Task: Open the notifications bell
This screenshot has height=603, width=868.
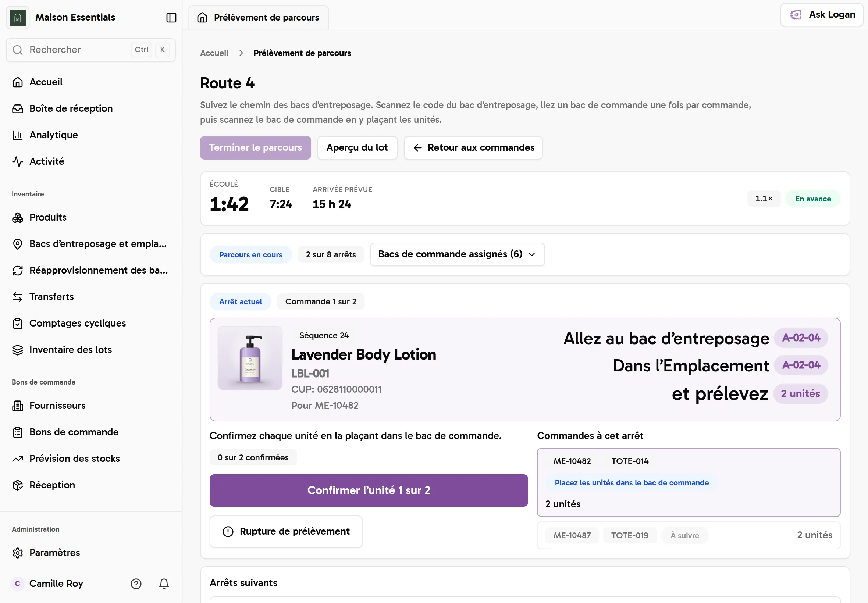Action: pos(164,584)
